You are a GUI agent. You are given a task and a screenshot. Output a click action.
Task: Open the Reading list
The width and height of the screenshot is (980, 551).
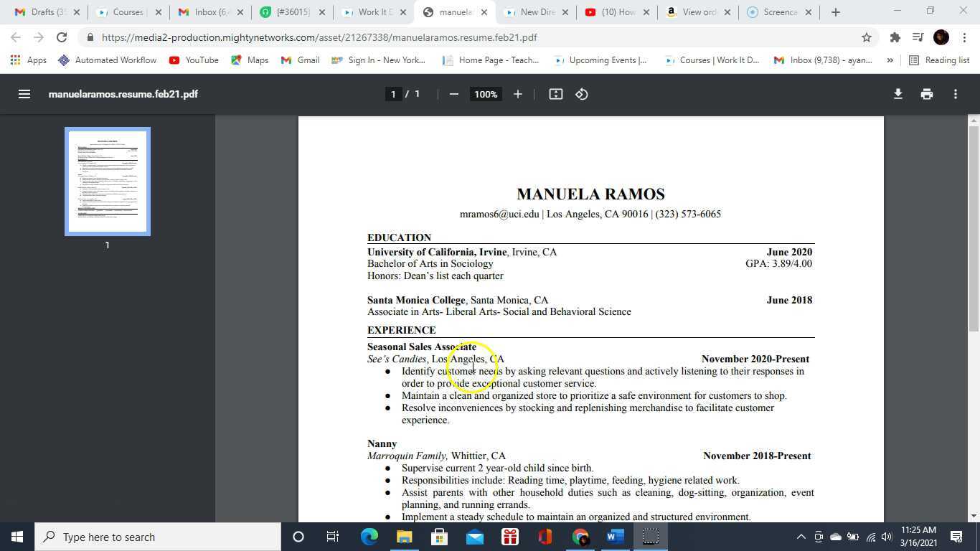[x=940, y=60]
